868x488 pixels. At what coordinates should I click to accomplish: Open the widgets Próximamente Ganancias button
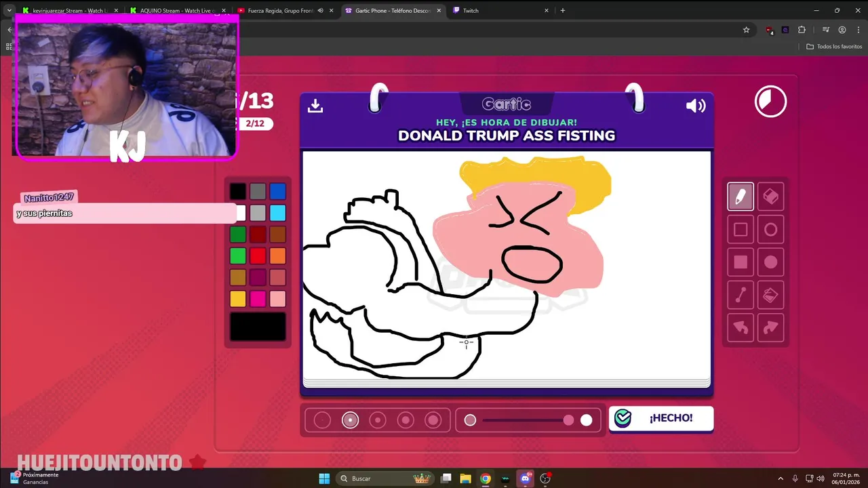[34, 479]
